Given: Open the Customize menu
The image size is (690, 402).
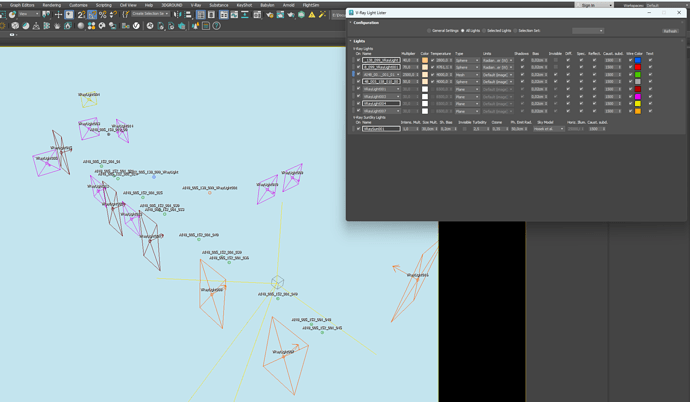Looking at the screenshot, I should (78, 5).
